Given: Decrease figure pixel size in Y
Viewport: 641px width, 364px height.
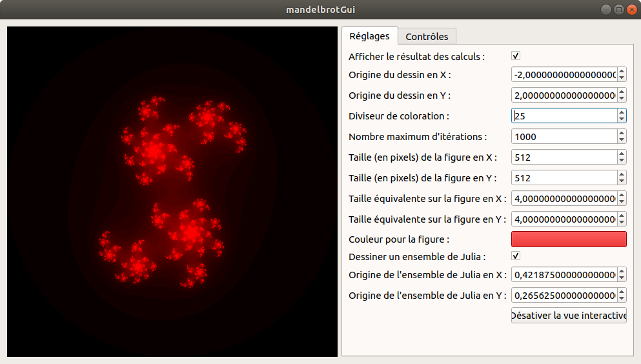Looking at the screenshot, I should [622, 181].
